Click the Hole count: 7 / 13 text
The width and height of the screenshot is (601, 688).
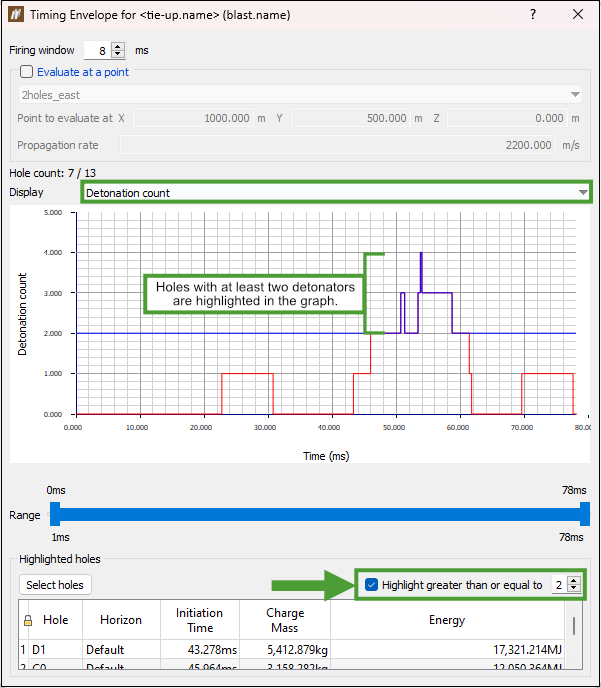click(x=53, y=173)
